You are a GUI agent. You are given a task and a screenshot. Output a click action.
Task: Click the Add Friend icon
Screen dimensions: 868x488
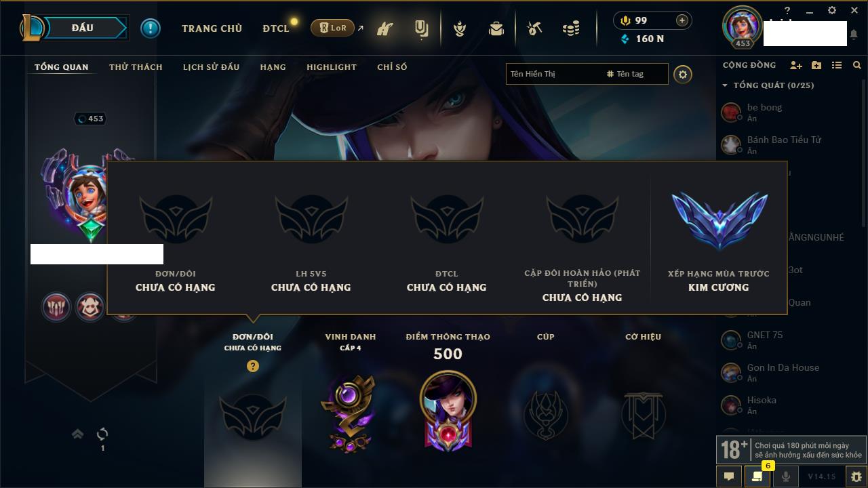click(x=796, y=65)
